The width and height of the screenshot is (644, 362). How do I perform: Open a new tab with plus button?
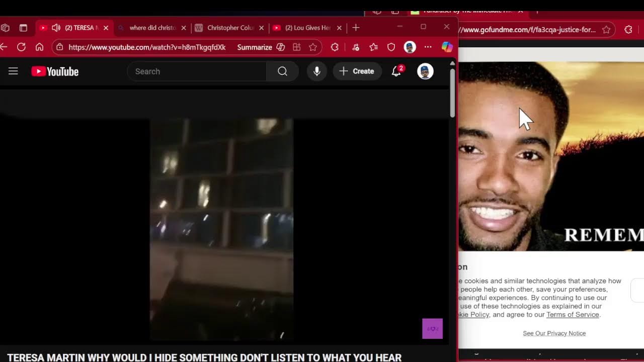click(356, 28)
